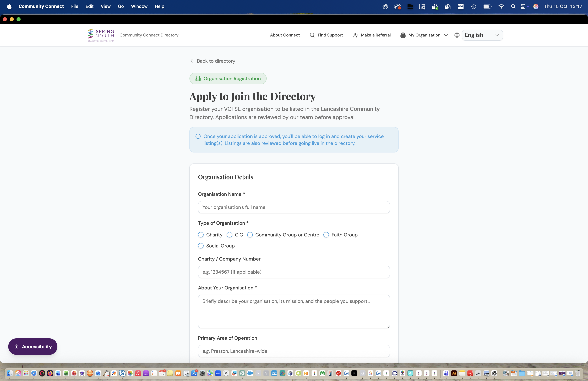This screenshot has width=588, height=381.
Task: Go to About Connect page
Action: [285, 35]
